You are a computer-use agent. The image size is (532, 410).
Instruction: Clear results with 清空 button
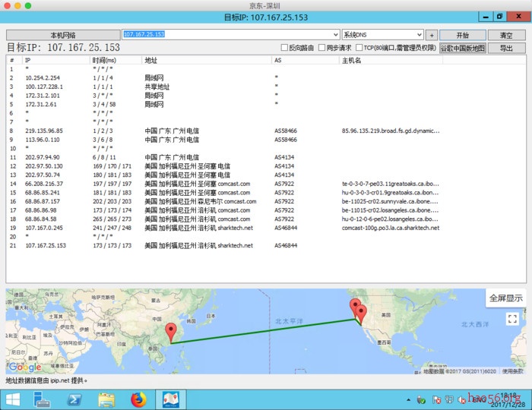pyautogui.click(x=506, y=35)
